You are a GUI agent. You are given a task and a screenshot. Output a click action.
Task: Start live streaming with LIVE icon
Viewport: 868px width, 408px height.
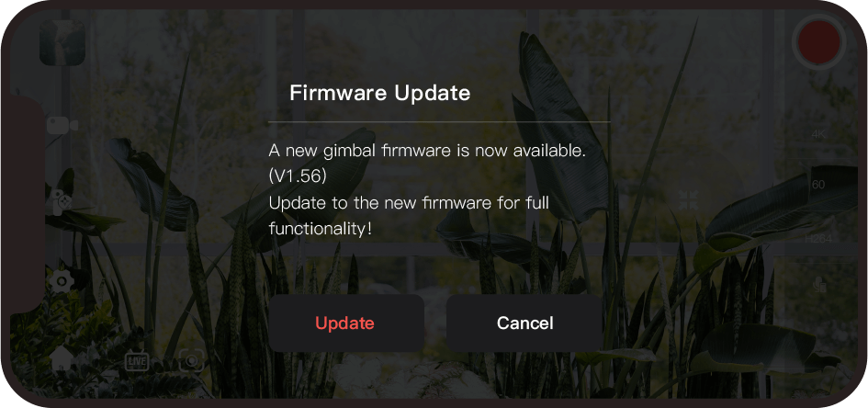pos(137,361)
